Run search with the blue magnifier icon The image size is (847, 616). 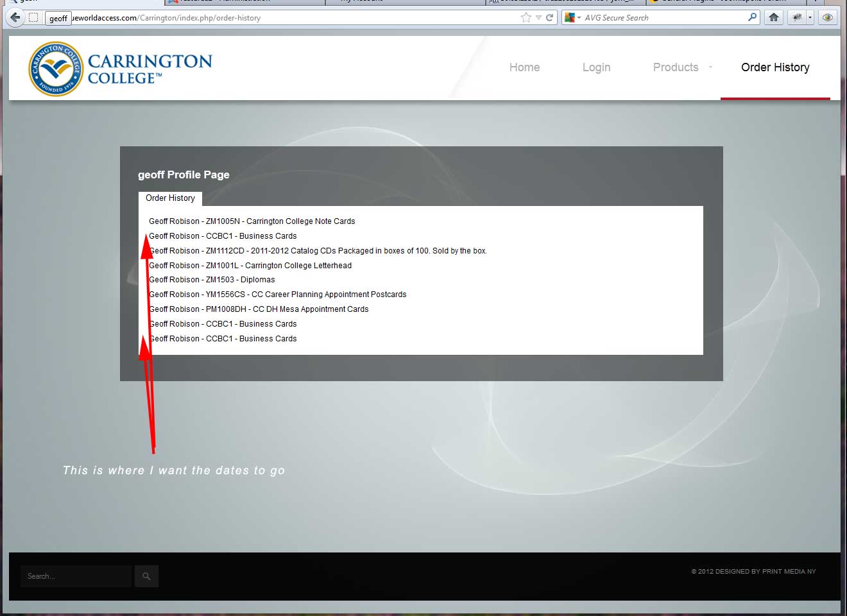coord(753,17)
